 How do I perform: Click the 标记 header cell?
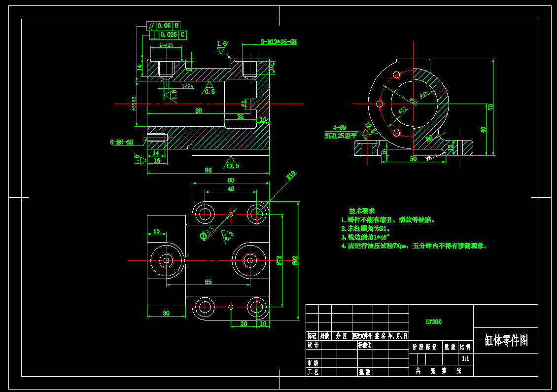coord(312,336)
